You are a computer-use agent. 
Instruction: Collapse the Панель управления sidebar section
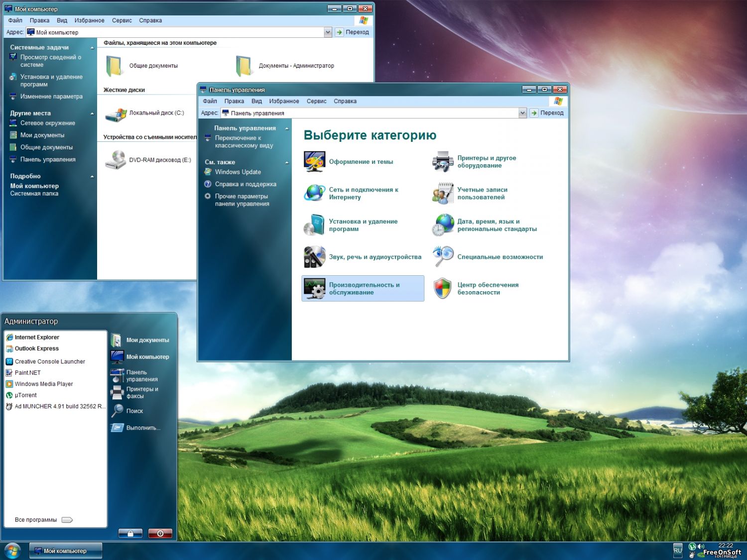click(287, 128)
